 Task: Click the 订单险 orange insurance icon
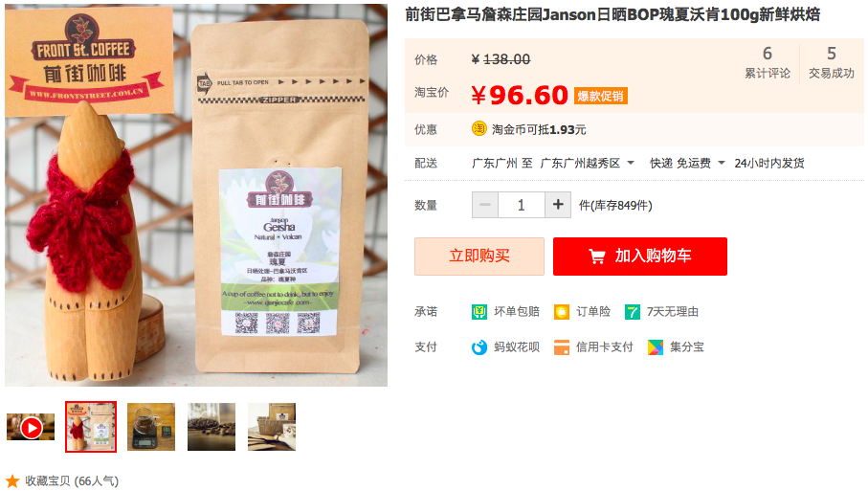point(562,312)
